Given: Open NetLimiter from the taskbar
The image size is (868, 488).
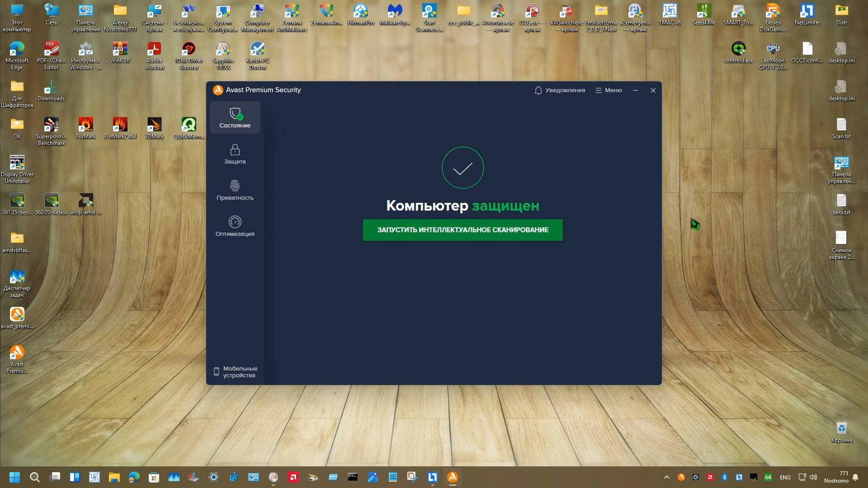Looking at the screenshot, I should 433,477.
